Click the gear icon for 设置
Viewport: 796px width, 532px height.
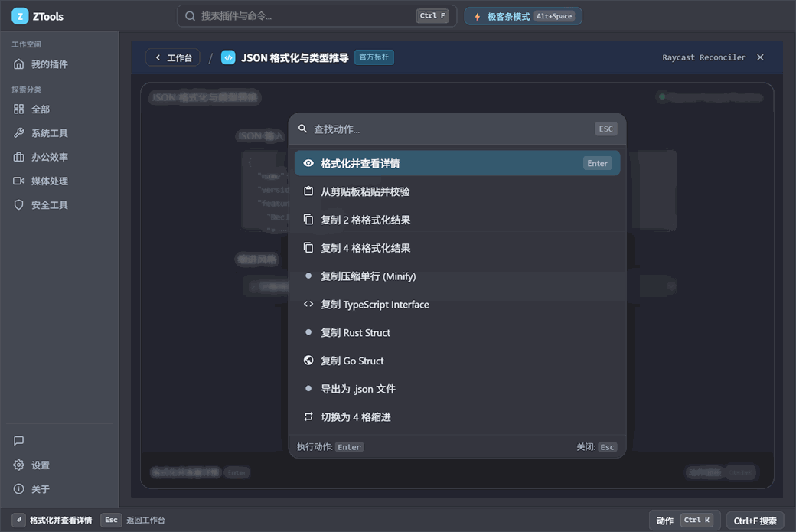pos(19,465)
